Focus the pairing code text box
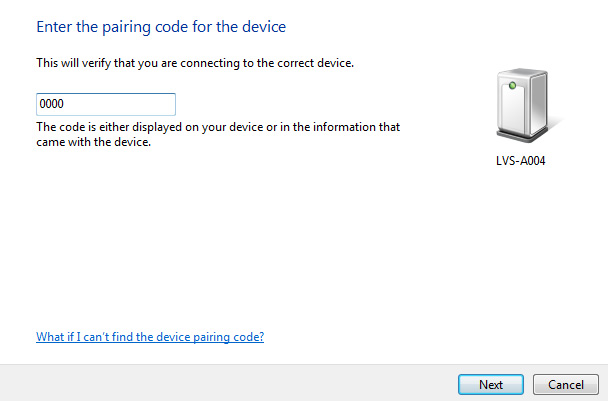 pos(106,104)
